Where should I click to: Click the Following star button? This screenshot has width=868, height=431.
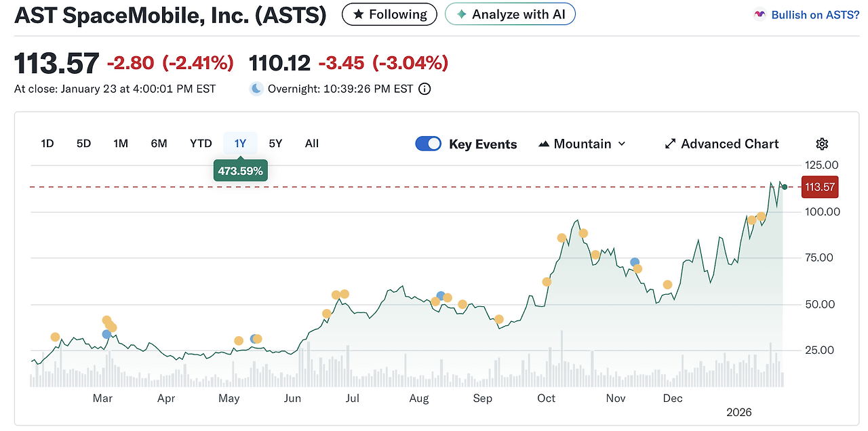click(389, 14)
